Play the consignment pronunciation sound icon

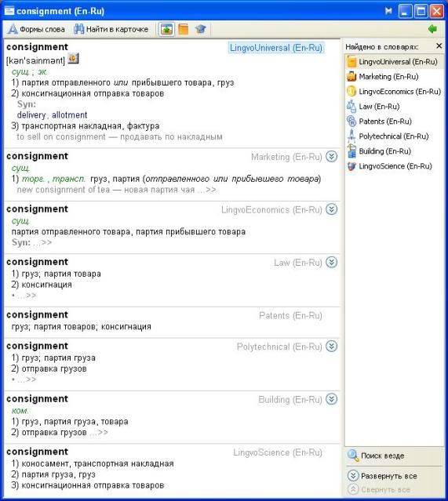click(73, 59)
